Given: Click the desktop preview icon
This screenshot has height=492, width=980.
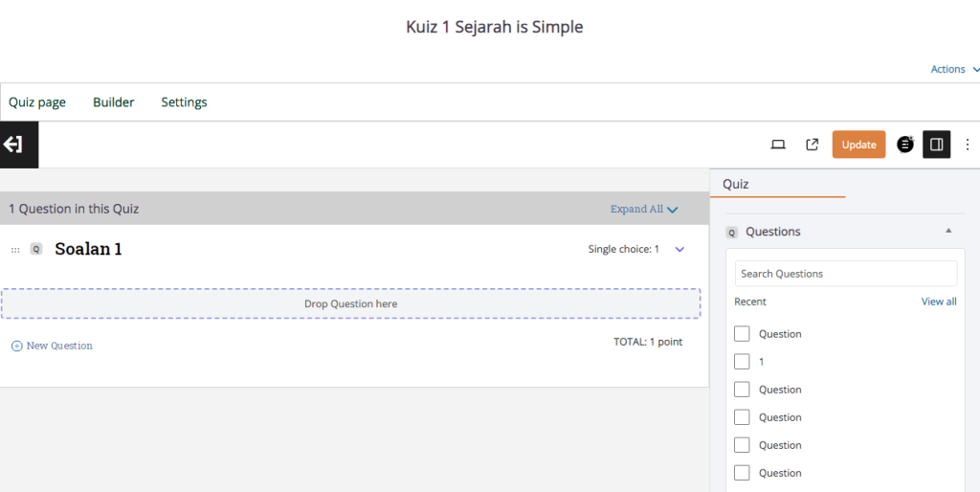Looking at the screenshot, I should tap(778, 145).
